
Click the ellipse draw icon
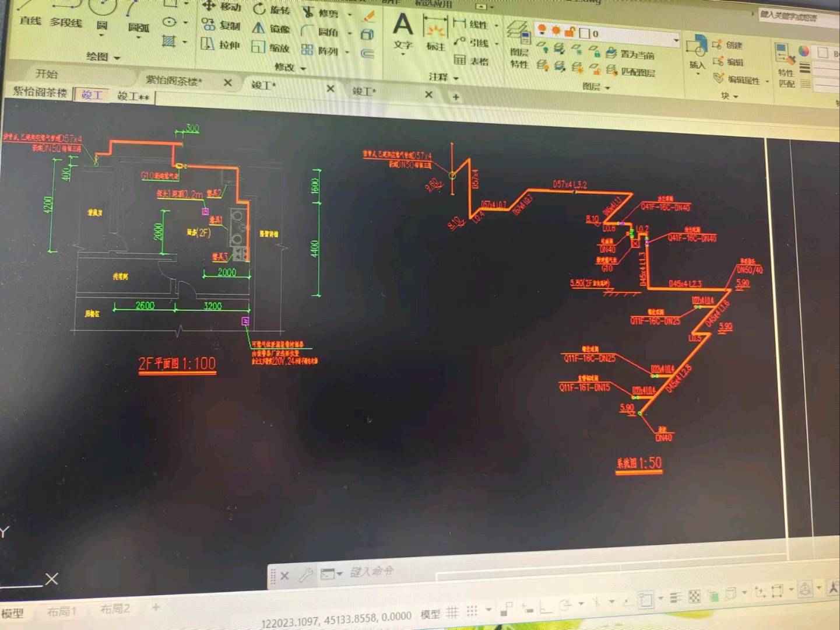169,22
